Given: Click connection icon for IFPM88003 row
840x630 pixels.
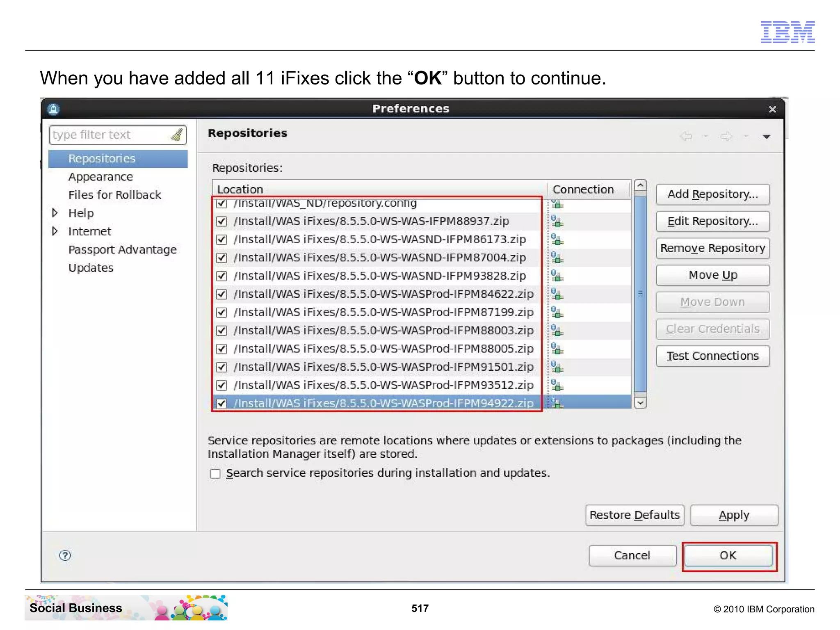Looking at the screenshot, I should tap(557, 330).
